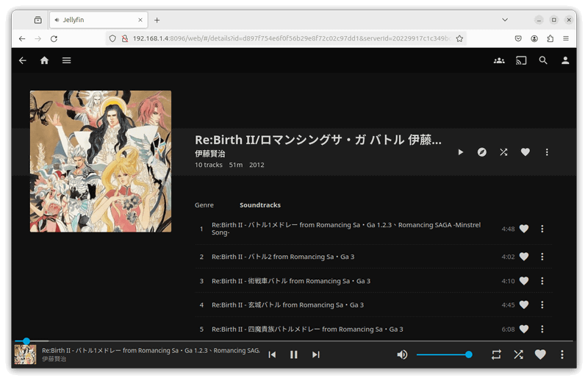This screenshot has height=381, width=588.
Task: Favorite track 2 (4:02) heart
Action: pos(524,257)
